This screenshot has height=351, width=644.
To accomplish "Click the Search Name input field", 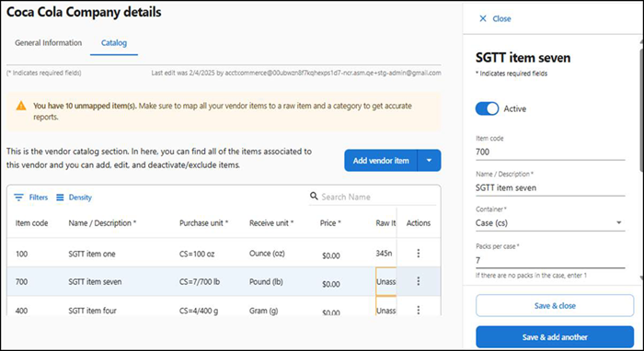I will pos(378,197).
